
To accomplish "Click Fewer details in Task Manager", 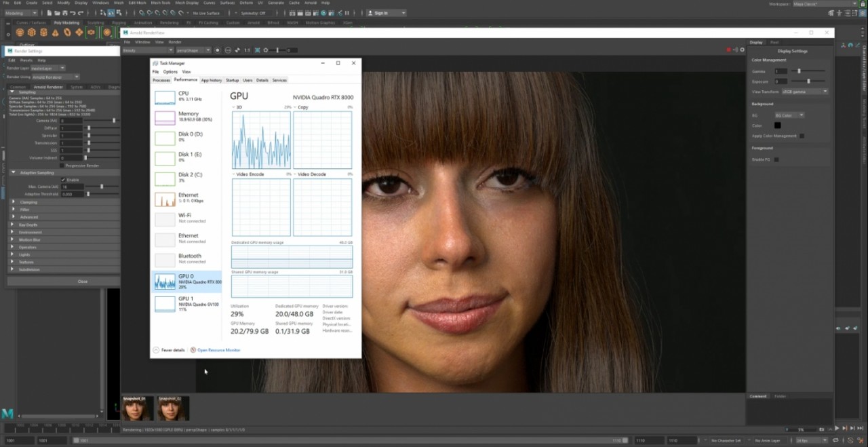I will point(172,350).
